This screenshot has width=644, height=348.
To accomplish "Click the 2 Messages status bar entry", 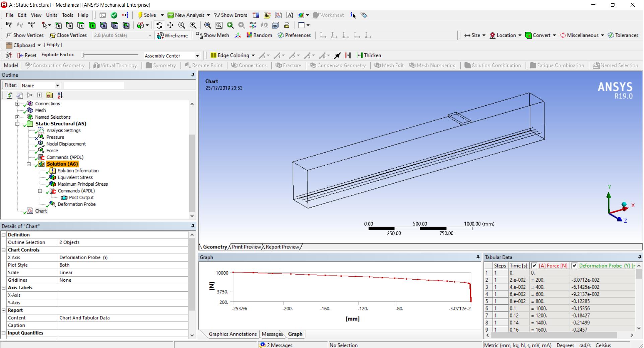I will (276, 345).
